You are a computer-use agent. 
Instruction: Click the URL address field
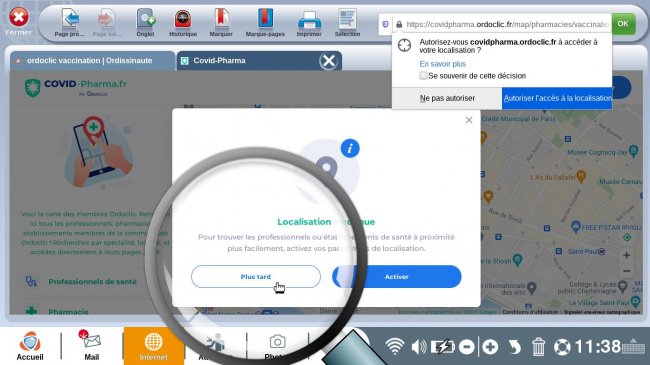pyautogui.click(x=507, y=24)
